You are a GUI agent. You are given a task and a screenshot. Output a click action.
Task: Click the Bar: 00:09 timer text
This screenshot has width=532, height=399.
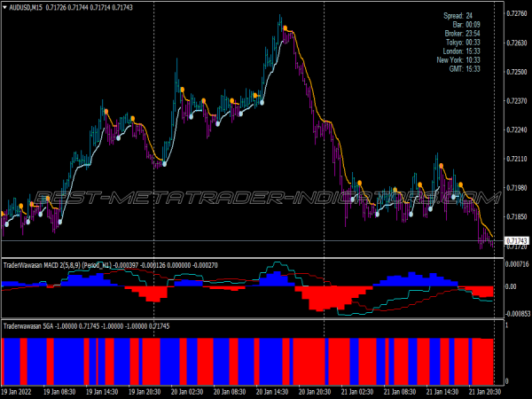(466, 25)
